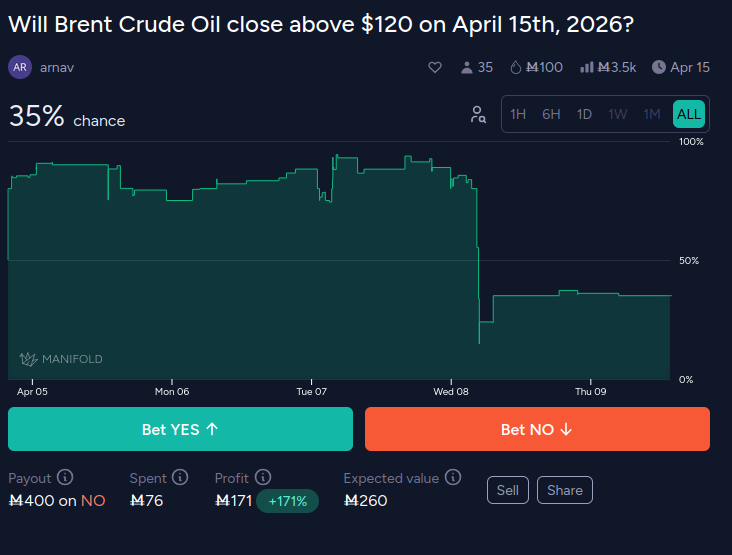
Task: Click the Share button
Action: coord(565,490)
